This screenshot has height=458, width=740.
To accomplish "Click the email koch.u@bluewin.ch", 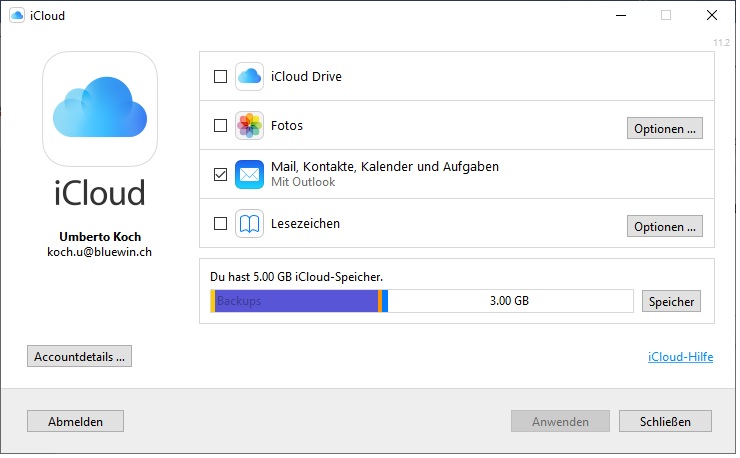I will click(100, 252).
